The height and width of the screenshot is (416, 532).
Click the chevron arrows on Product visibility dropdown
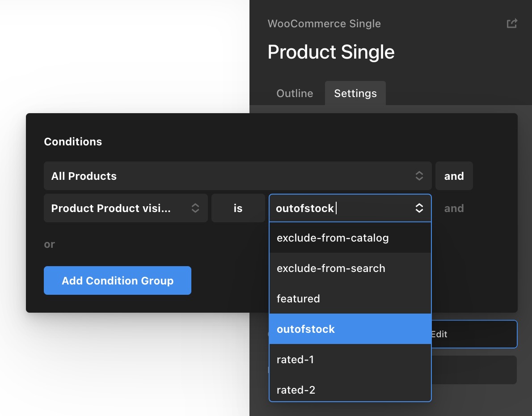coord(195,208)
